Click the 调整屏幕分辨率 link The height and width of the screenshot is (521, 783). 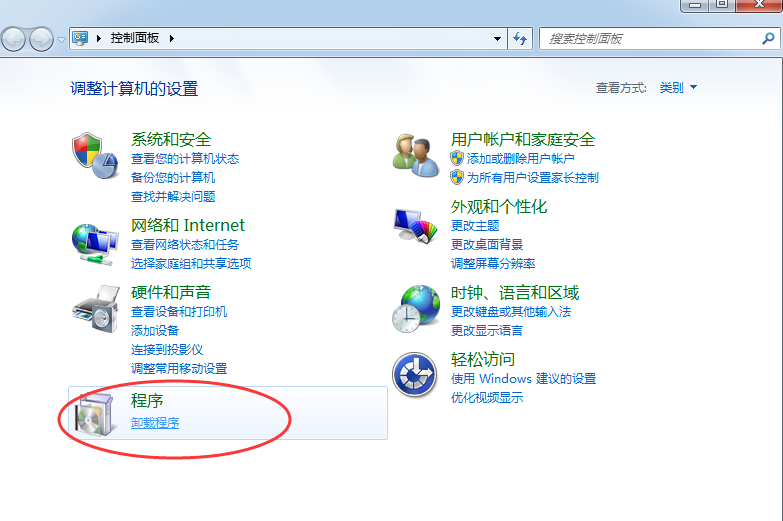tap(493, 264)
